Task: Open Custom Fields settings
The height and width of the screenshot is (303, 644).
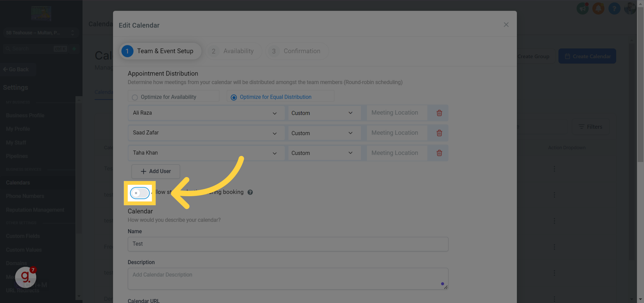Action: point(23,236)
